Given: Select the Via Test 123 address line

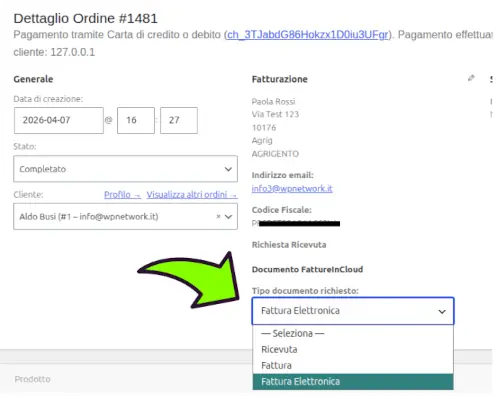Looking at the screenshot, I should pyautogui.click(x=275, y=114).
